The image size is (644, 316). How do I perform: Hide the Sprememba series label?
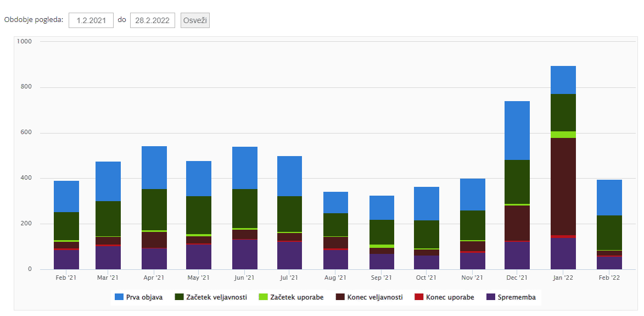[x=517, y=297]
